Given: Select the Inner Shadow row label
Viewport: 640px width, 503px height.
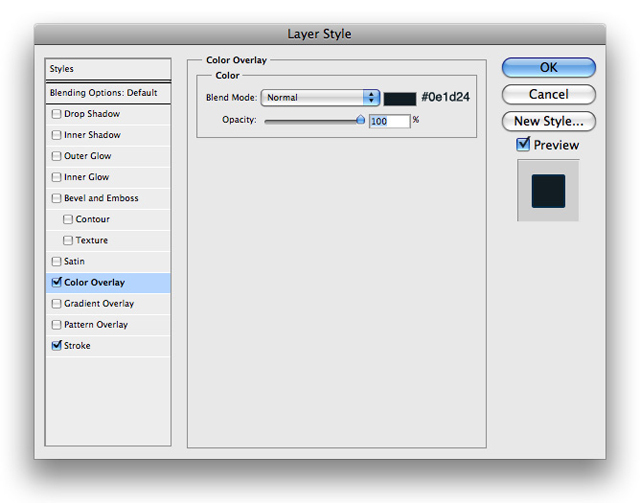Looking at the screenshot, I should (x=92, y=135).
